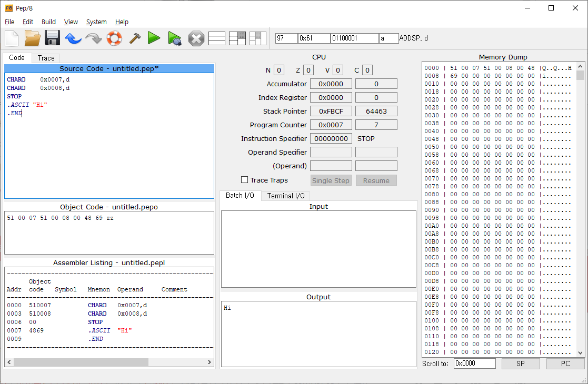
Task: Click the Single Step button
Action: point(331,180)
